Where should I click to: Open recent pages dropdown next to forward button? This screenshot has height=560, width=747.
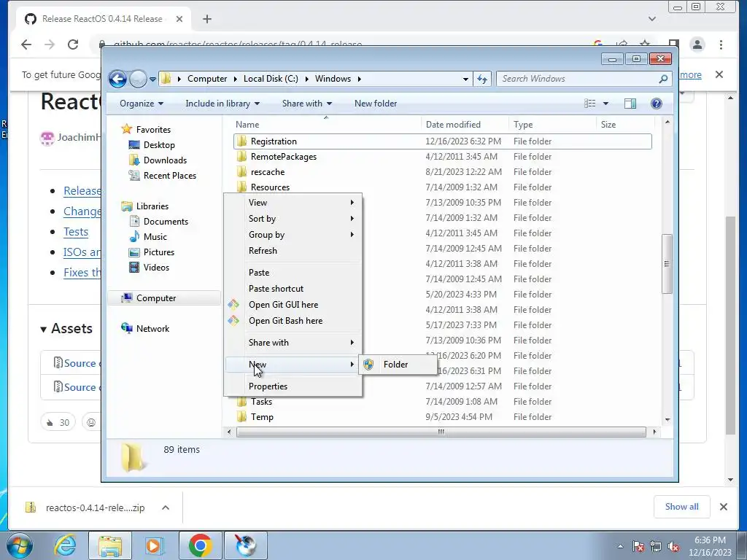[x=152, y=79]
